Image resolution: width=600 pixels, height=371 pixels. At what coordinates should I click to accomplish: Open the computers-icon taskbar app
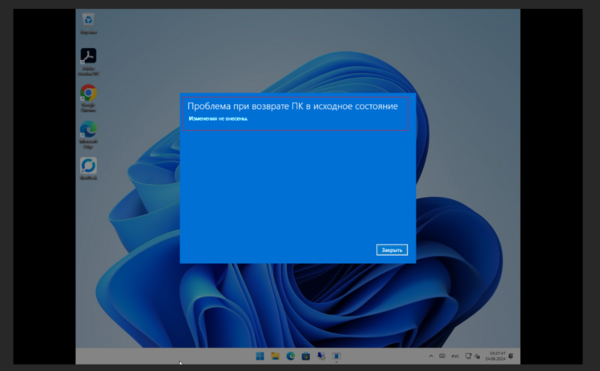pyautogui.click(x=321, y=356)
